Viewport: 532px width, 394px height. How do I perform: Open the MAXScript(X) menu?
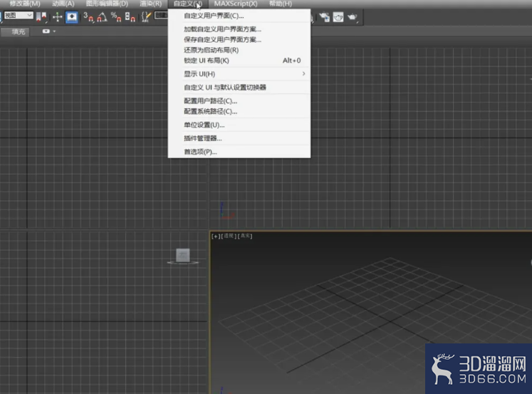pyautogui.click(x=236, y=4)
